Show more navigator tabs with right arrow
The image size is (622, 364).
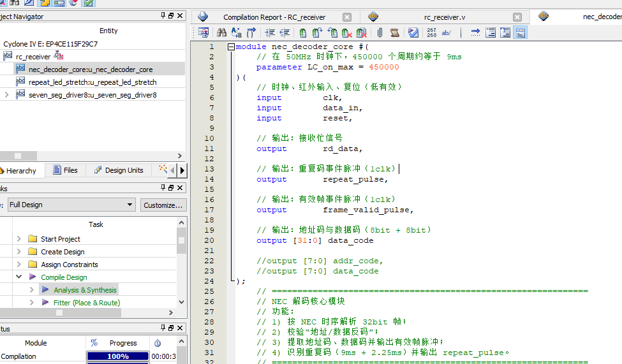pos(182,170)
